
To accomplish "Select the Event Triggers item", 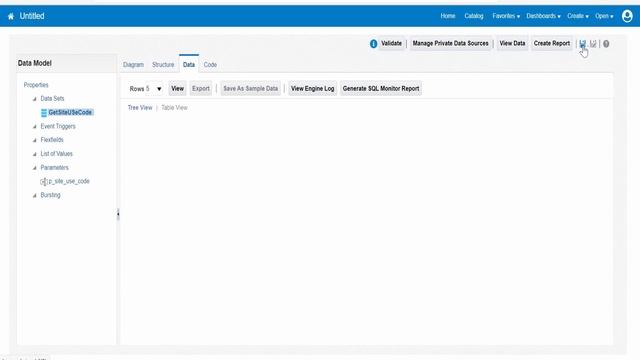I will [58, 127].
